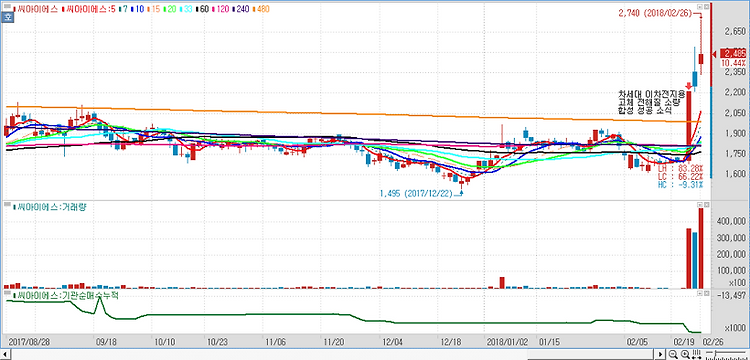Viewport: 750px width, 360px height.
Task: Click the zoom slider beside the bar spacing icon
Action: pos(726,354)
